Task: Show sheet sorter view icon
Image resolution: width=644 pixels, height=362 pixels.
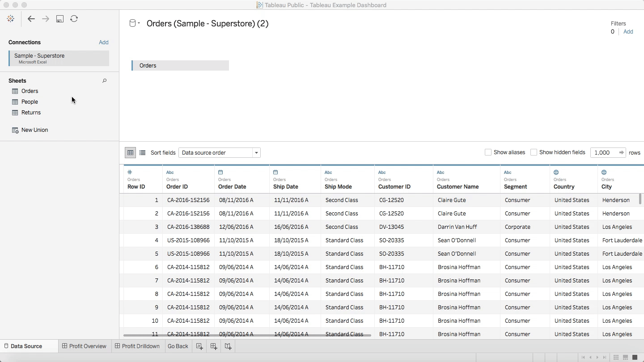Action: [616, 357]
